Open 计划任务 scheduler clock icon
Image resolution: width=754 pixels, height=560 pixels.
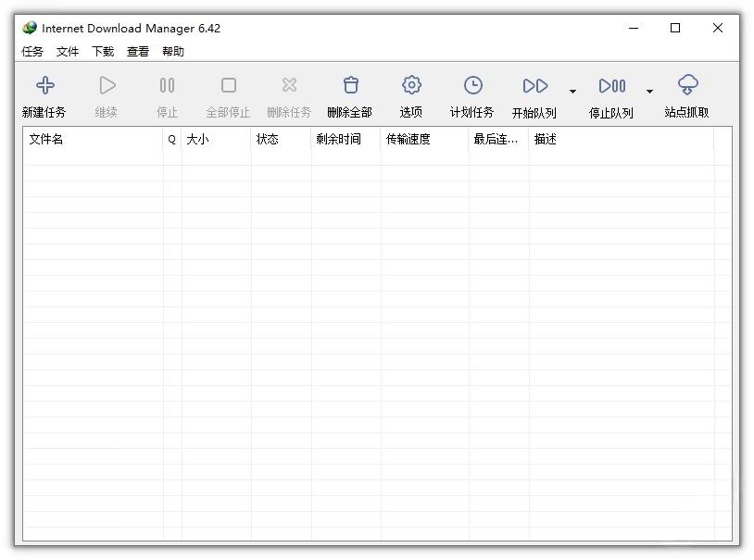(472, 84)
